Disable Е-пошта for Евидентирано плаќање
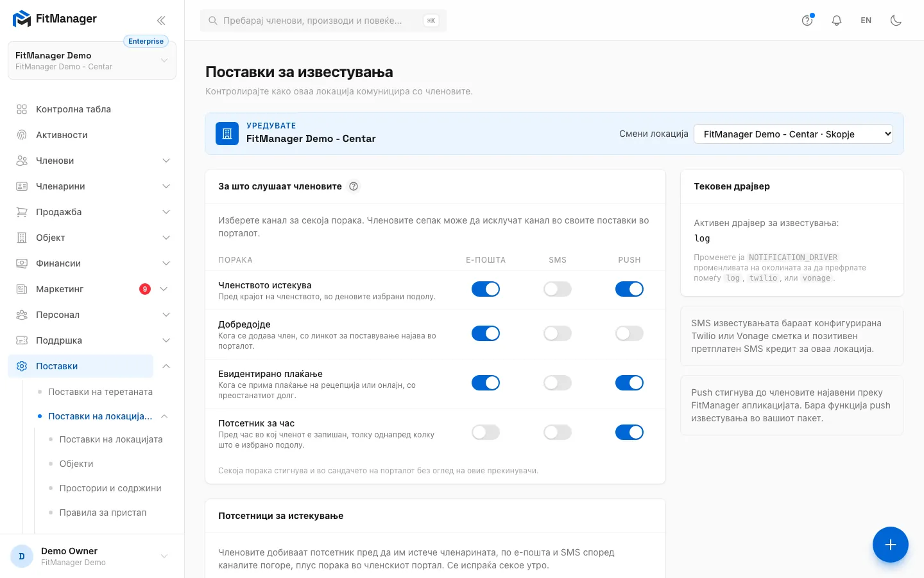This screenshot has height=578, width=924. 486,383
